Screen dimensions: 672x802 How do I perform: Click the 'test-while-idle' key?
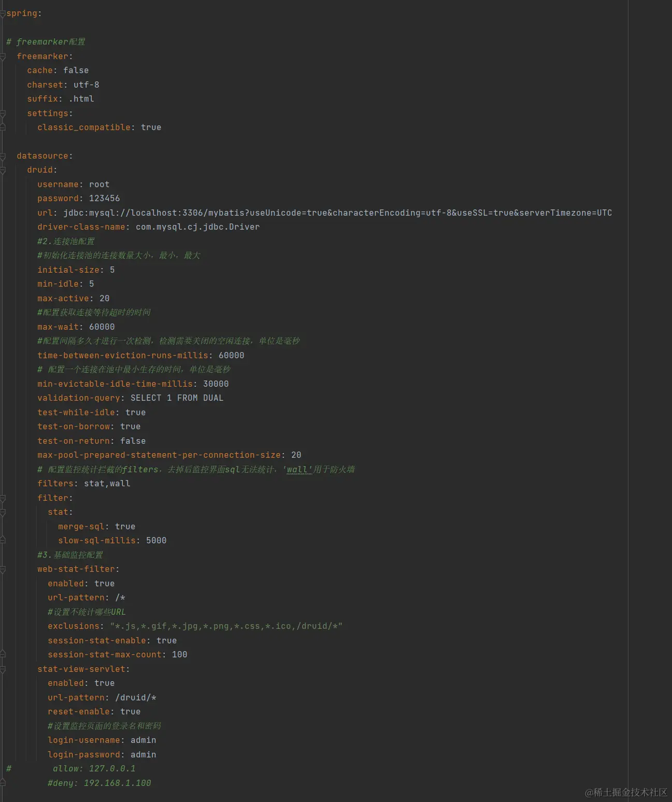tap(76, 413)
